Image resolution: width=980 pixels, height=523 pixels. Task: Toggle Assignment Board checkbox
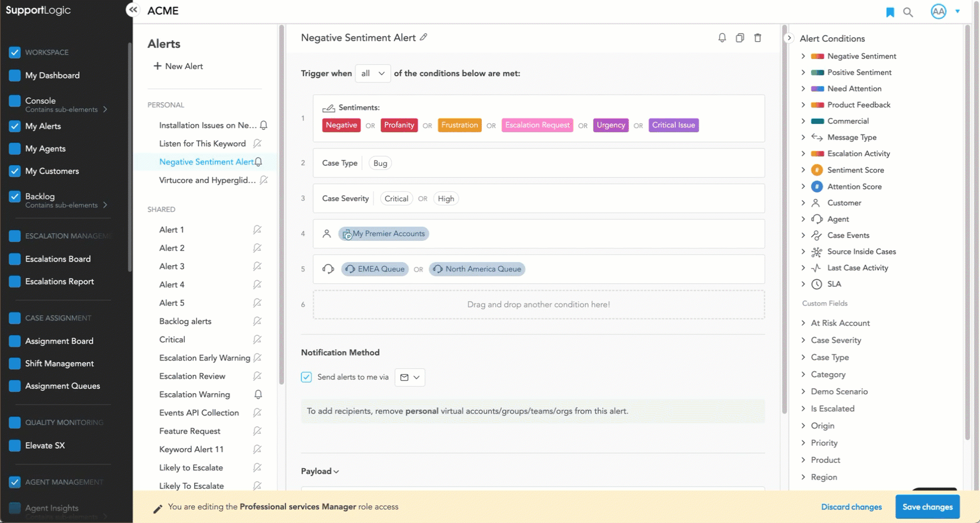15,341
